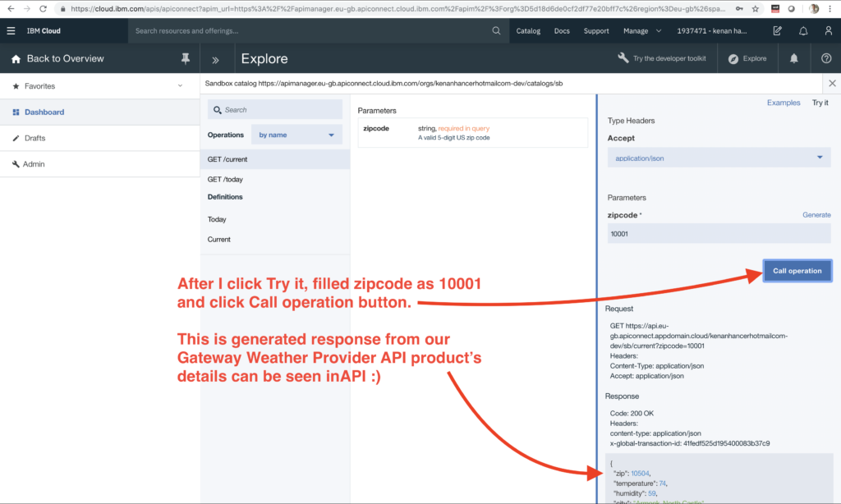Click the search magnifier icon in header
The width and height of the screenshot is (841, 504).
(x=496, y=31)
